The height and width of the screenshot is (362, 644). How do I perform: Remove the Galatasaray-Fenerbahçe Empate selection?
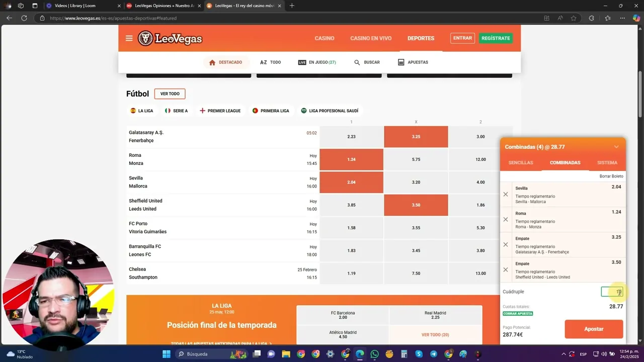coord(506,245)
